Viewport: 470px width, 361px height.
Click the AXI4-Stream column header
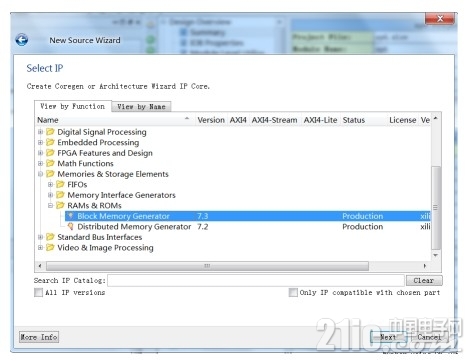[x=274, y=120]
